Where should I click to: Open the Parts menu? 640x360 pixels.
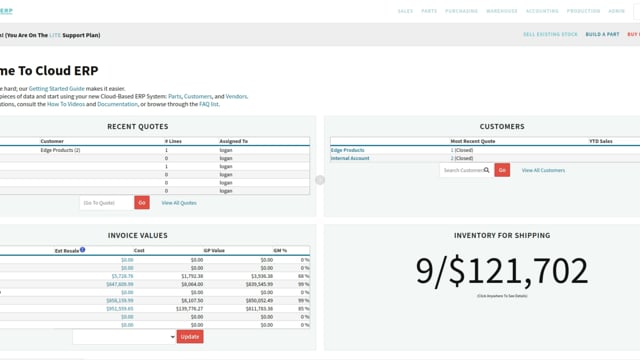point(429,11)
